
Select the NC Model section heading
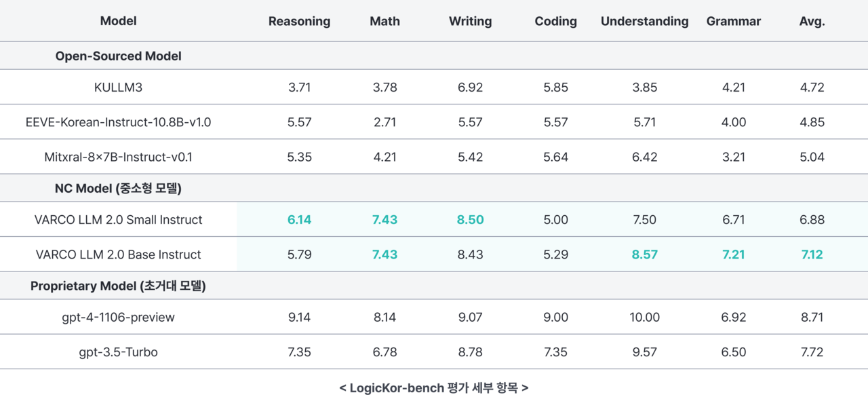point(118,189)
